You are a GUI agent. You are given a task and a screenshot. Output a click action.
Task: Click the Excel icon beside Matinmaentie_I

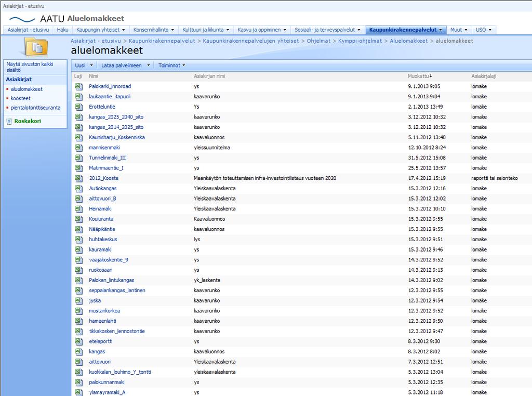point(79,168)
